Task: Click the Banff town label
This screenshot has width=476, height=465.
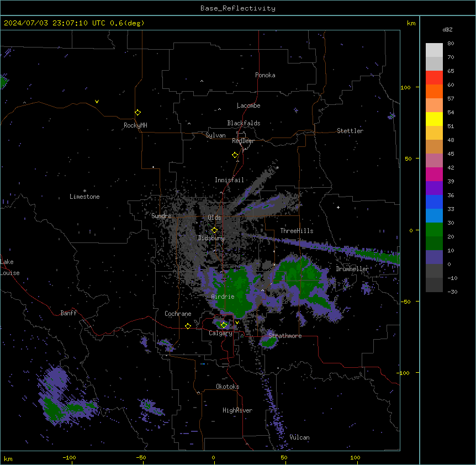Action: click(68, 313)
